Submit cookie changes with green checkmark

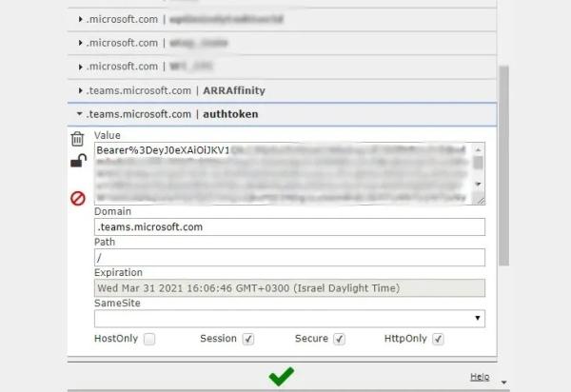click(x=281, y=378)
